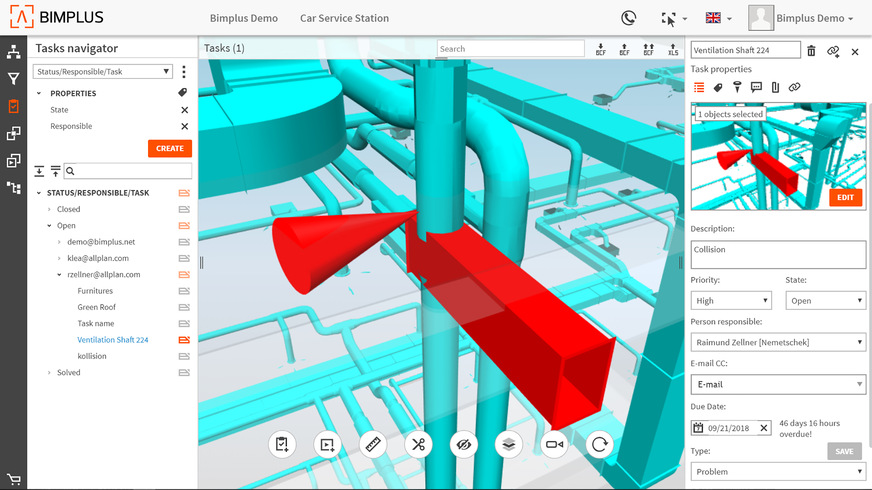The height and width of the screenshot is (490, 872).
Task: Reset the view with rotate icon
Action: pos(600,445)
